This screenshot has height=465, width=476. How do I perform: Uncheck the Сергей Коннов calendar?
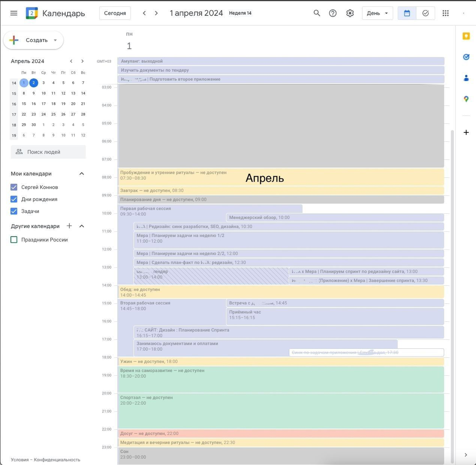coord(14,187)
